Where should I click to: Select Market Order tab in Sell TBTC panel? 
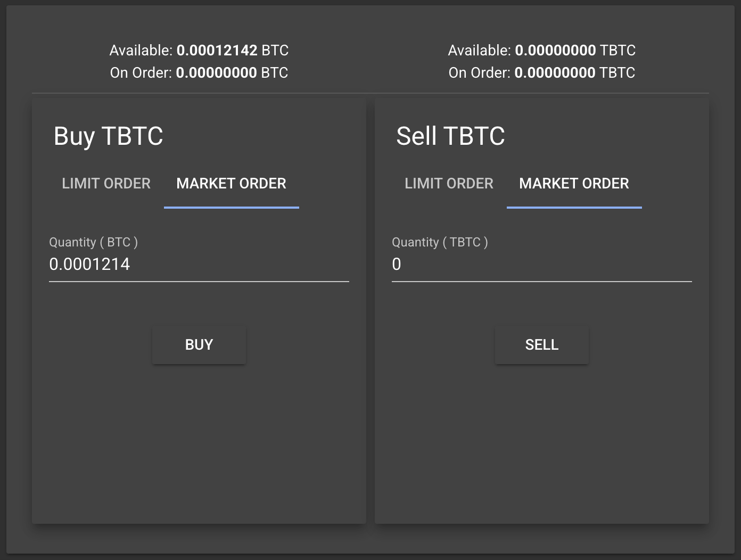click(574, 184)
